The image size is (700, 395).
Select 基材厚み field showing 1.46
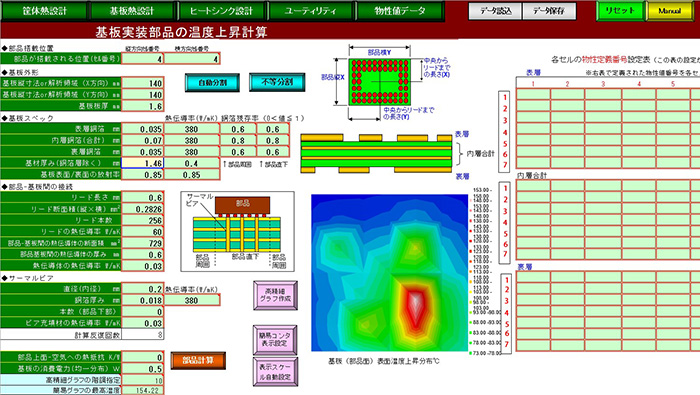[142, 163]
